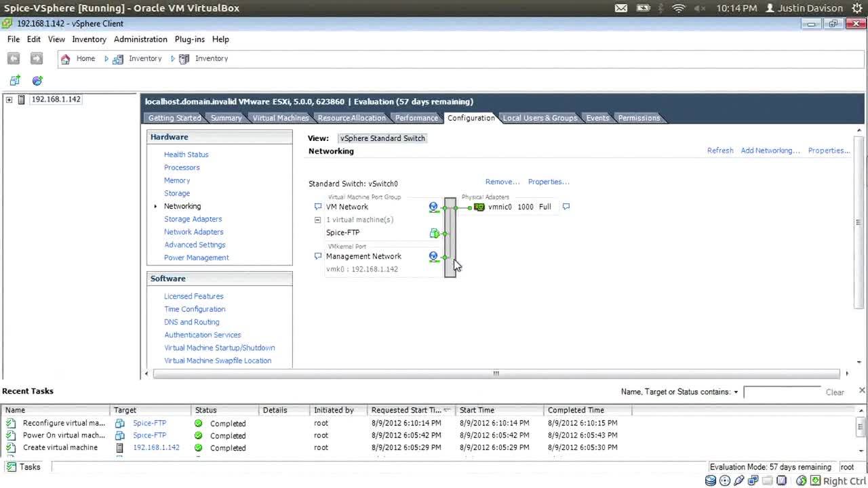The image size is (868, 488).
Task: Click the 10:14 PM clock indicator
Action: [736, 8]
